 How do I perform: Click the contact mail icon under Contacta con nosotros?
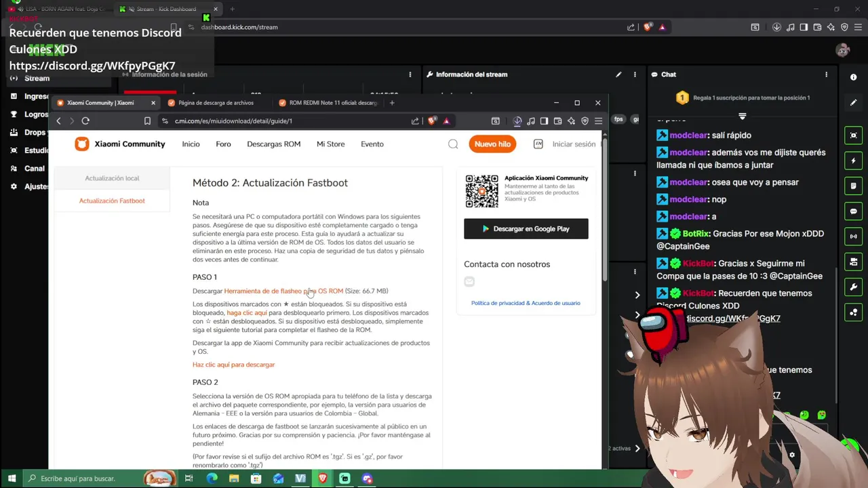click(x=469, y=281)
